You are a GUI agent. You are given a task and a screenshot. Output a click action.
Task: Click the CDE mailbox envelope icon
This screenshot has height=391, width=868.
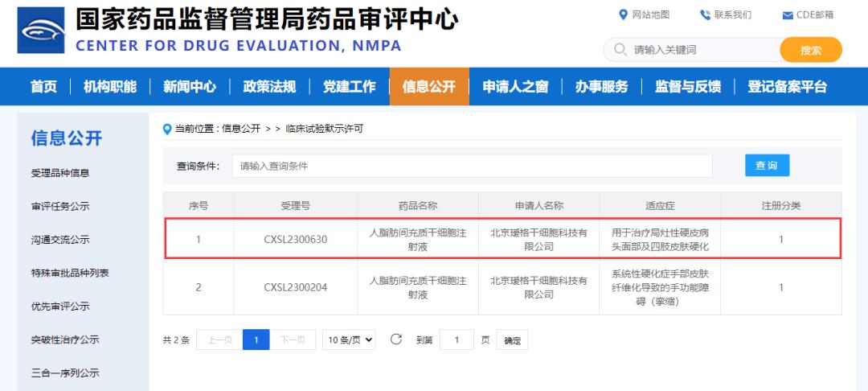tap(787, 15)
